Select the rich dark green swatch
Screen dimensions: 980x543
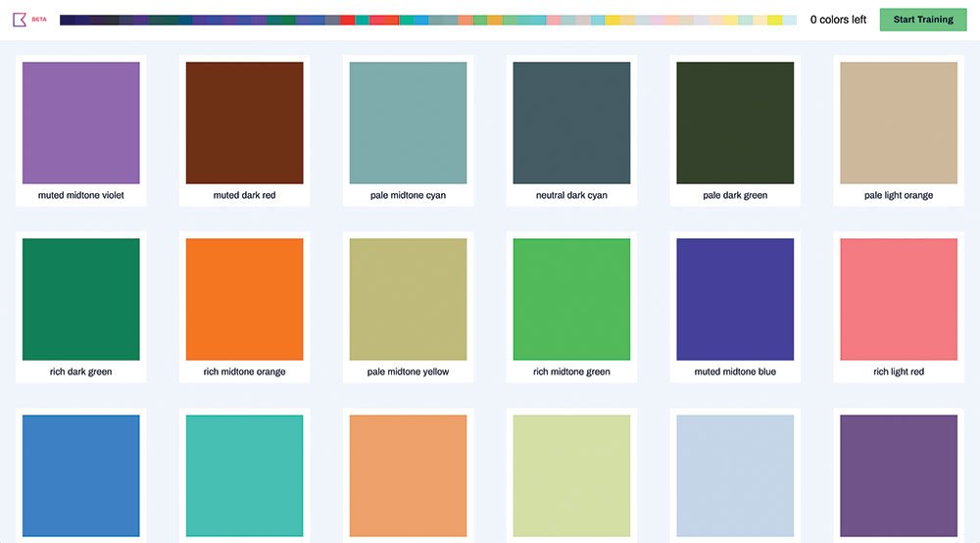(x=81, y=299)
